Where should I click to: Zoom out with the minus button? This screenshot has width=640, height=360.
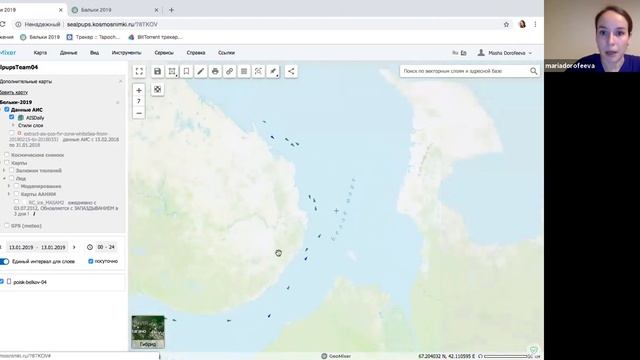[x=139, y=113]
